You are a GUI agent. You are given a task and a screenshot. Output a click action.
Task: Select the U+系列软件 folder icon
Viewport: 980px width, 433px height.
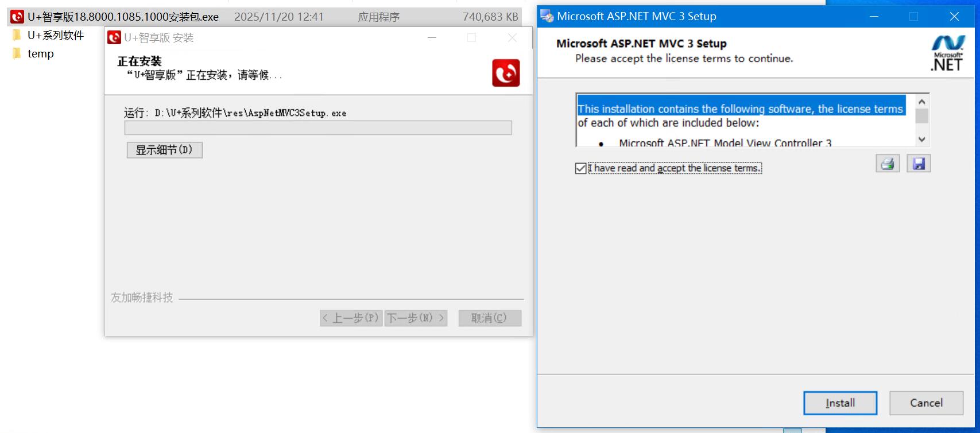click(17, 36)
